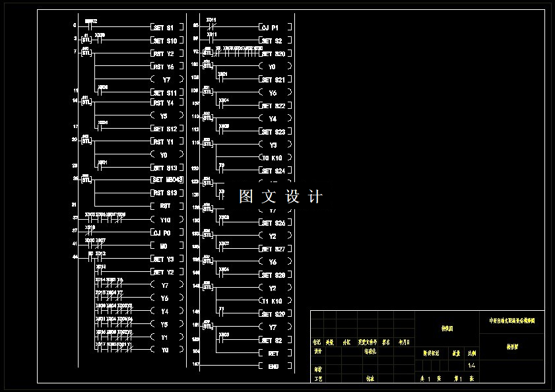Select the SET Y2 instruction

pyautogui.click(x=167, y=272)
